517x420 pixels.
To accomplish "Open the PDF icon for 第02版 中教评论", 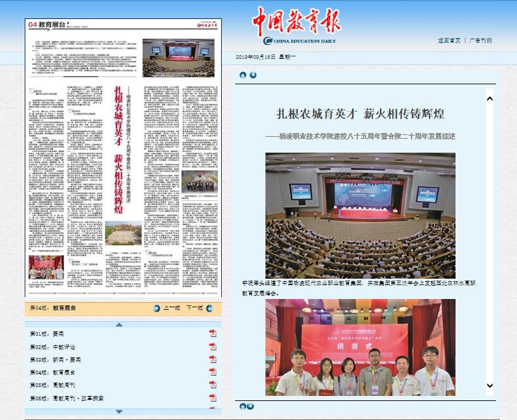I will 213,347.
